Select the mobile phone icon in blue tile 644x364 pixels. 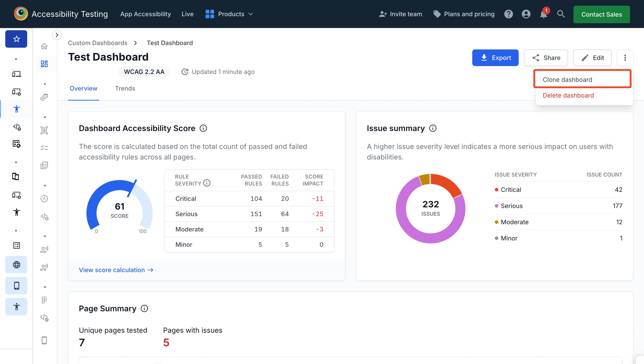[x=16, y=286]
